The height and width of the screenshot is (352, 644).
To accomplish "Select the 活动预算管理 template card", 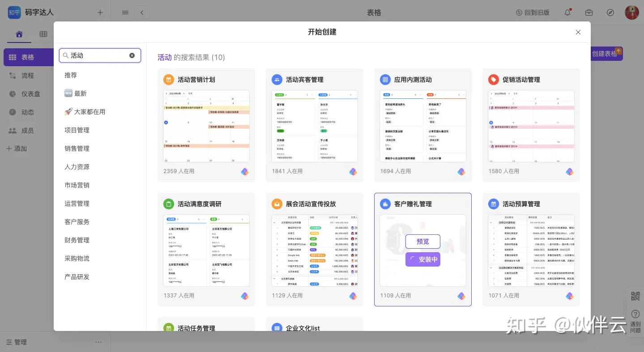I will pos(531,250).
